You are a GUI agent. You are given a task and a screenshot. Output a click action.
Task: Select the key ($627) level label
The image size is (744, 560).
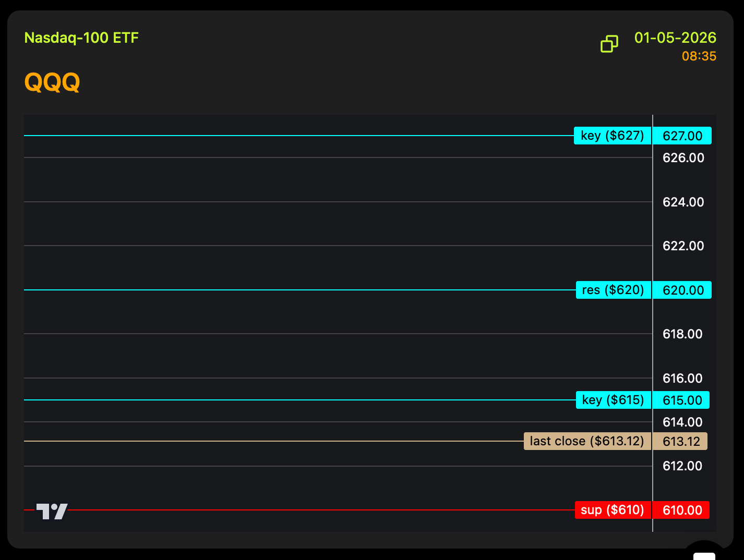click(x=613, y=136)
